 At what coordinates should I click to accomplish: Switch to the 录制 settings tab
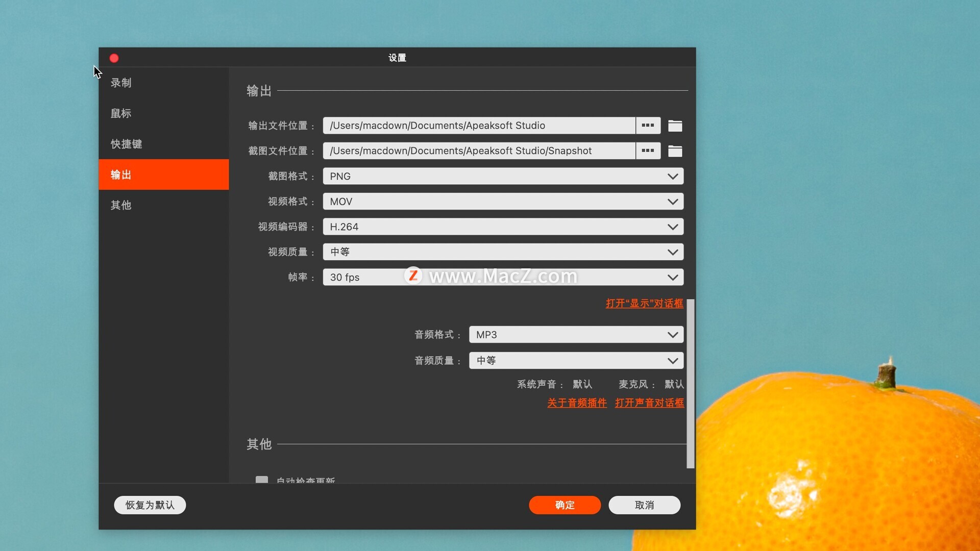pos(163,83)
